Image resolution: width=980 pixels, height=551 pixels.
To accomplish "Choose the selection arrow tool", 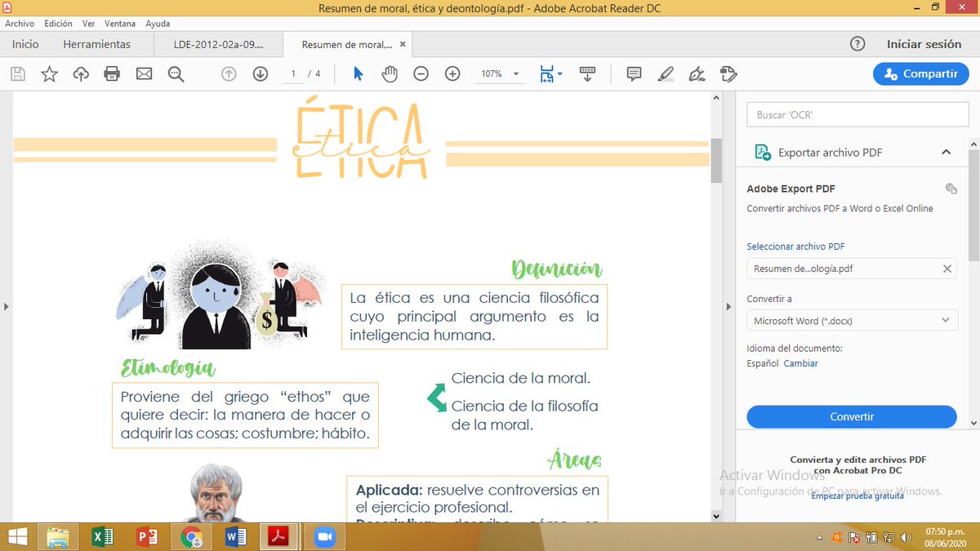I will [x=358, y=74].
